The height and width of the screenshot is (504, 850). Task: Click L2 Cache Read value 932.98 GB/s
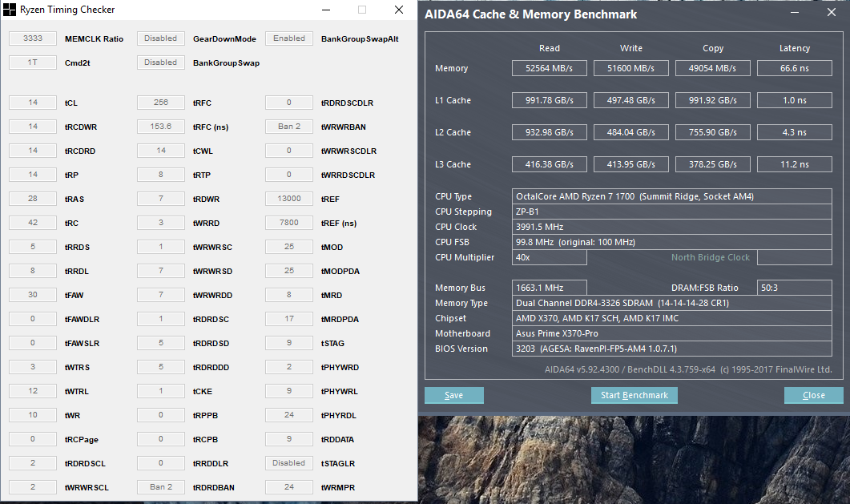549,132
